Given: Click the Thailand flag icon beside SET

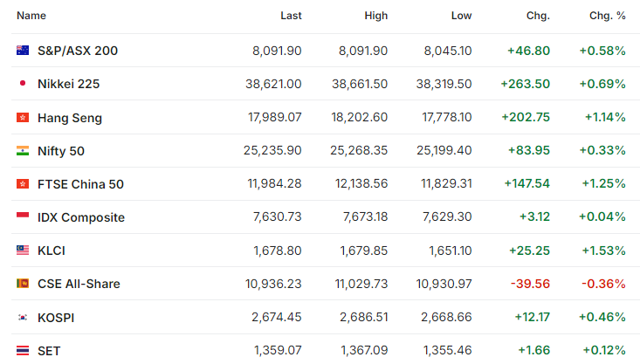Looking at the screenshot, I should point(23,351).
